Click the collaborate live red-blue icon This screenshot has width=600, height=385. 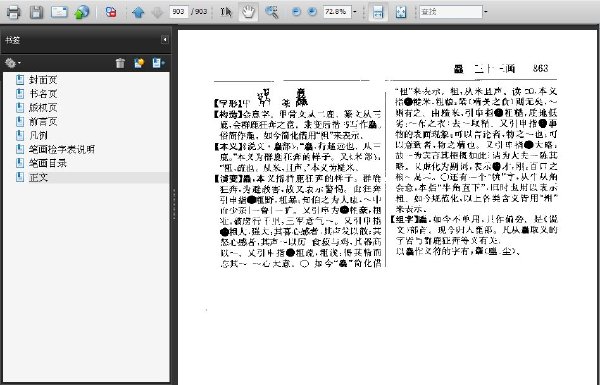coord(111,12)
